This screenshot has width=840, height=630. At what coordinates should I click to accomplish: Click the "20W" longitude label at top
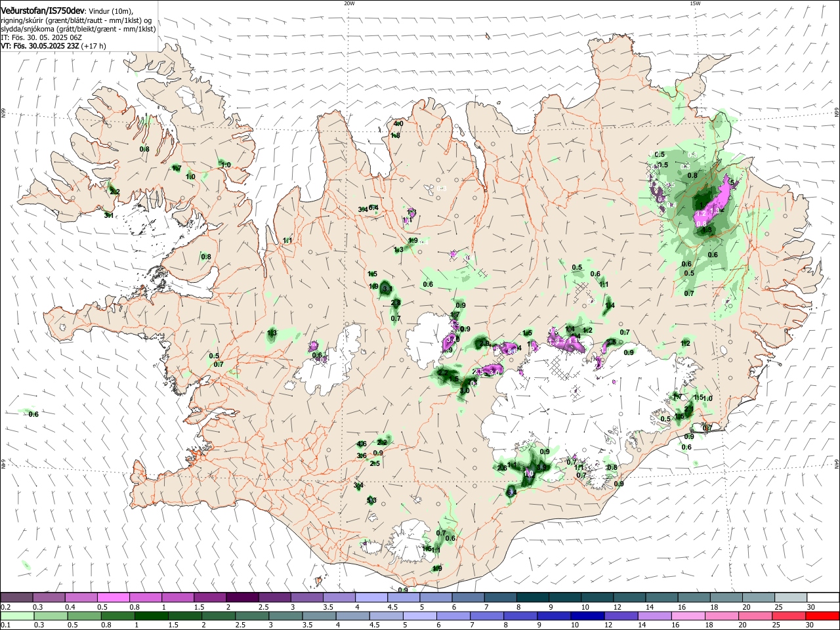(349, 3)
